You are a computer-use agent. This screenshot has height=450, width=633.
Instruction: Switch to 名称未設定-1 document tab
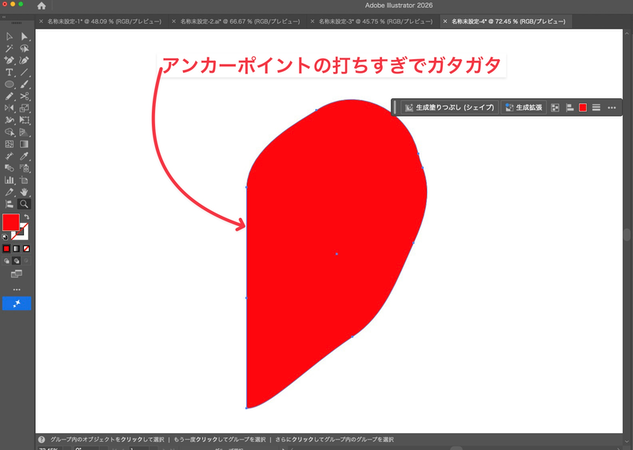(105, 21)
